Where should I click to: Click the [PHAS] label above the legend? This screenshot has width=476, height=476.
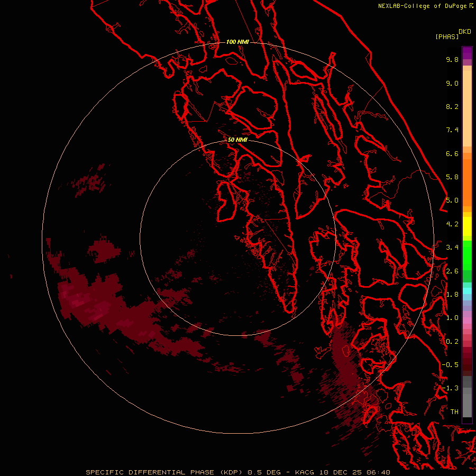[447, 36]
